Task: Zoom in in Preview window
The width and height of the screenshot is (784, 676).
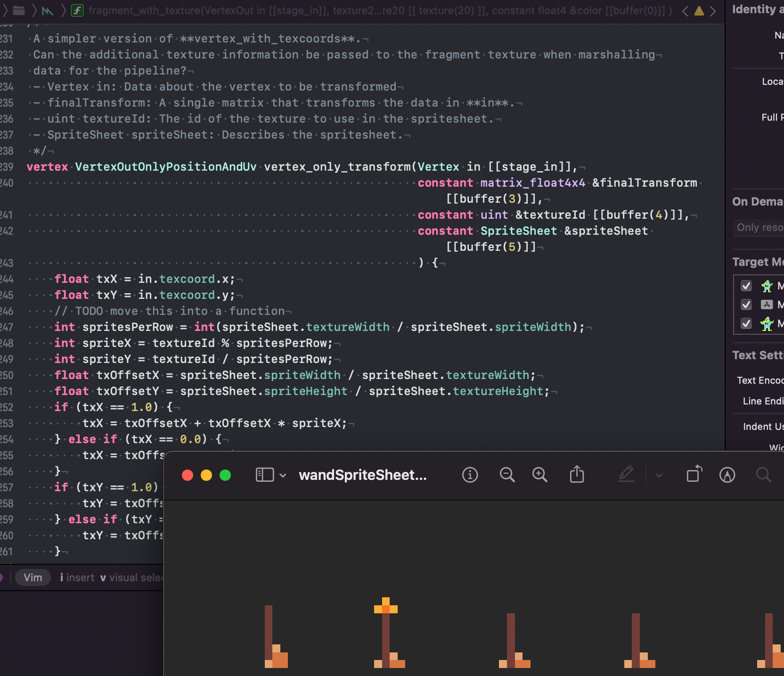Action: coord(540,475)
